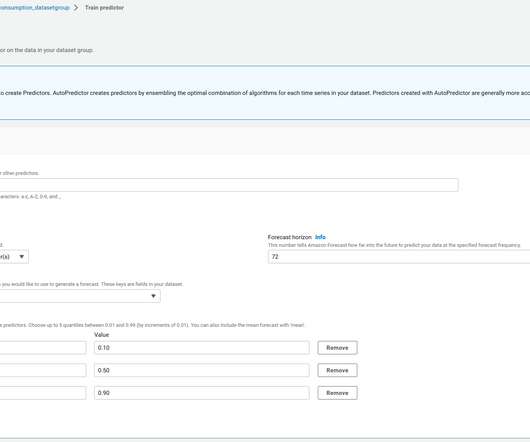
Task: Click the AutoPredictor info banner text
Action: coord(265,93)
